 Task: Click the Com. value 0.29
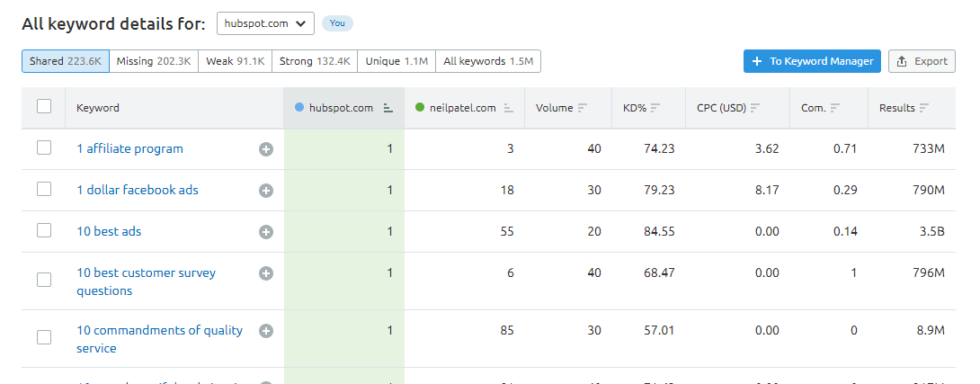(x=845, y=190)
